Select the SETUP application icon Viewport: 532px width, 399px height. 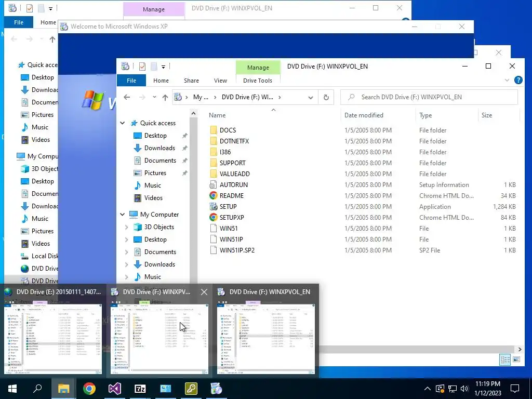tap(213, 206)
